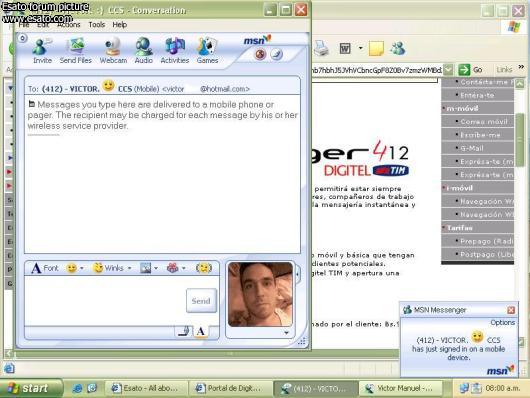Viewport: 530px width, 398px height.
Task: Click the browser toolbar overflow chevron
Action: click(x=521, y=67)
